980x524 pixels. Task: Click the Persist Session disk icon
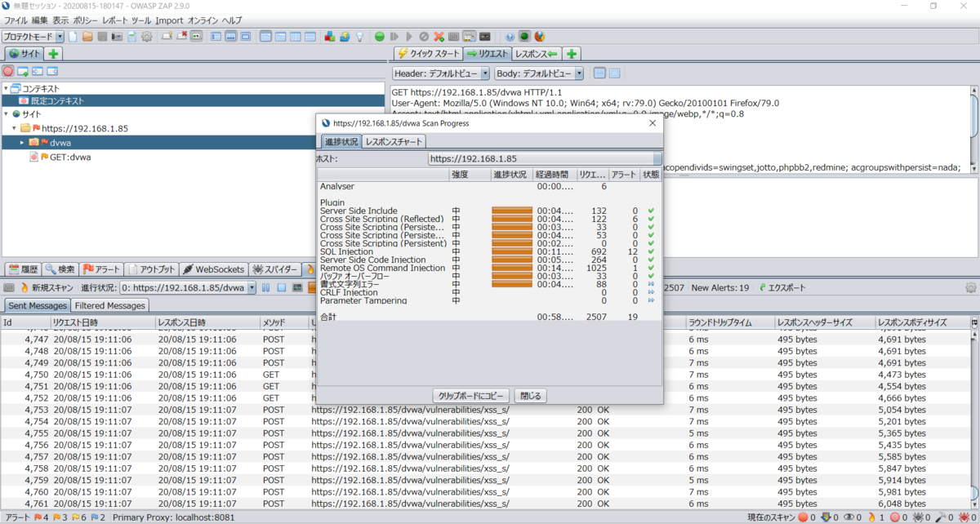tap(102, 37)
